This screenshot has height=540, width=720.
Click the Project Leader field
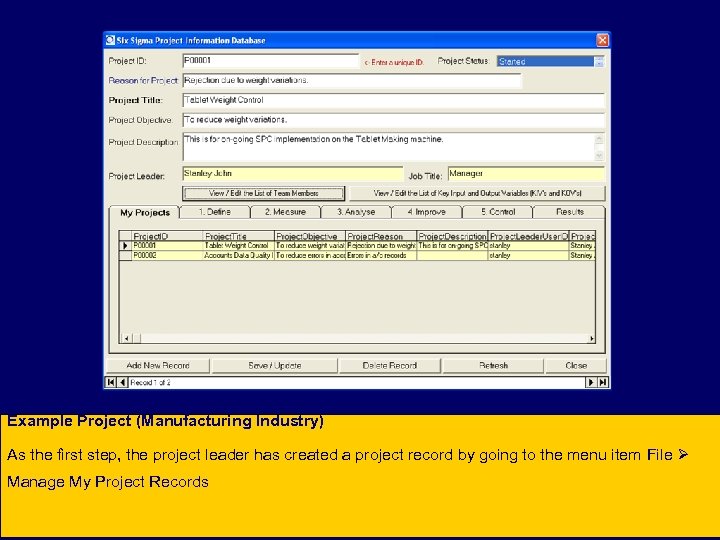(x=292, y=174)
